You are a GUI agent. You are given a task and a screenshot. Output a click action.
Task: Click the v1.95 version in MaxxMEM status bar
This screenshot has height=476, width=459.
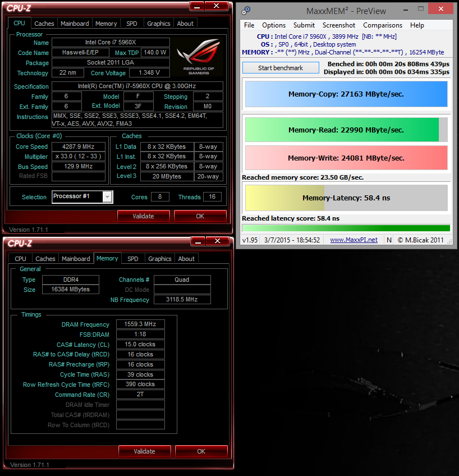(x=250, y=240)
